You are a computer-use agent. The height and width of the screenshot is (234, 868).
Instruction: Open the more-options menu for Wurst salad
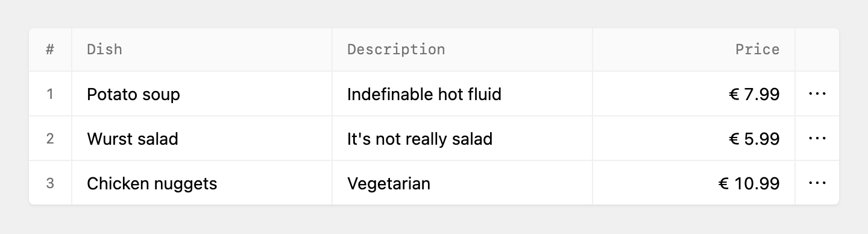pyautogui.click(x=817, y=139)
